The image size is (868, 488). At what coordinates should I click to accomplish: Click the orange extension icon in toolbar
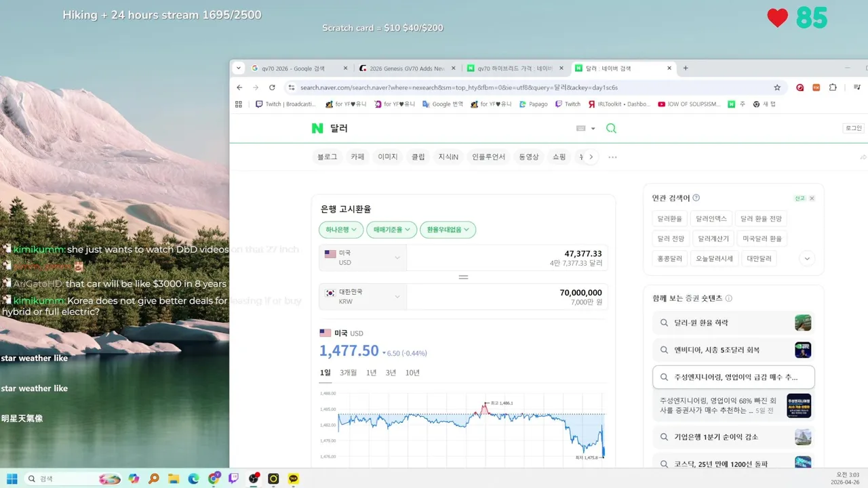pos(816,87)
